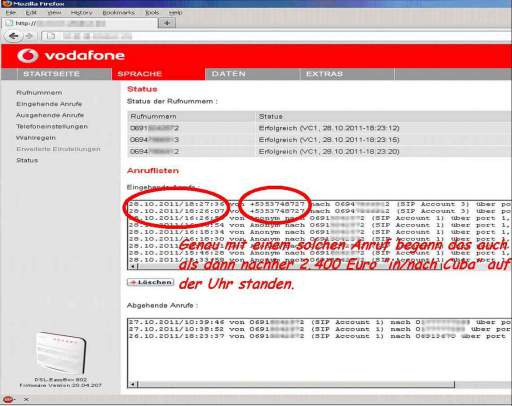Open Wahlregeln in the sidebar
Image resolution: width=512 pixels, height=406 pixels.
(36, 138)
